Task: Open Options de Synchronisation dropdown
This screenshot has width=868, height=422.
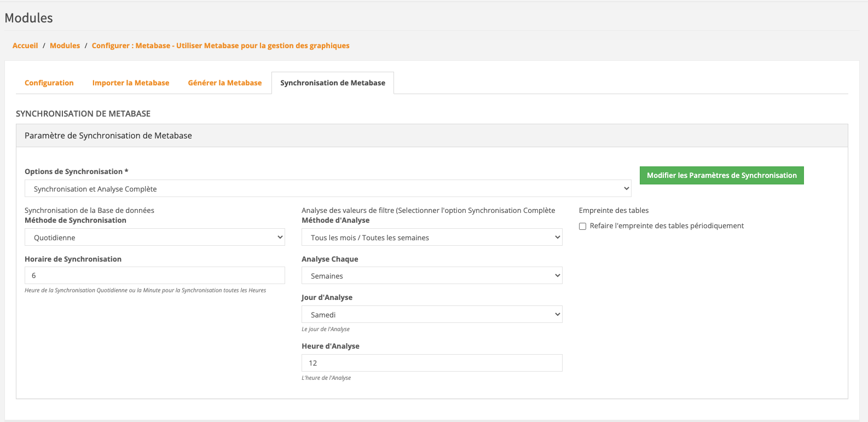Action: tap(328, 188)
